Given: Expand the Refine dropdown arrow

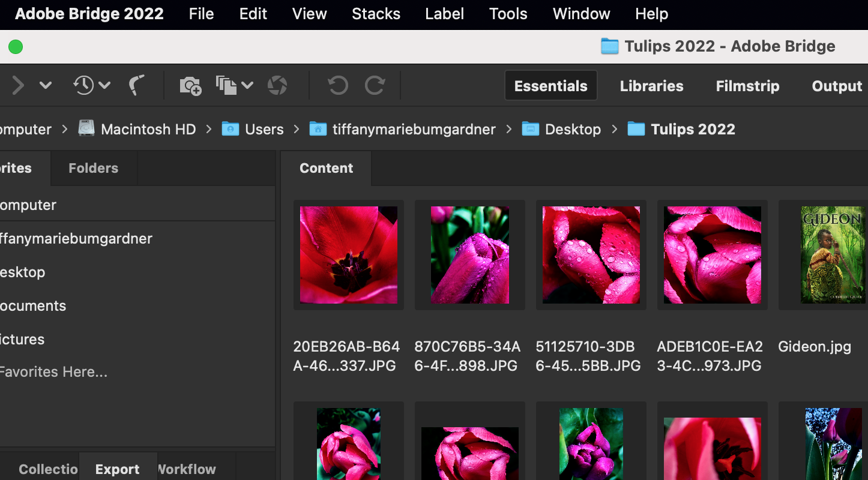Looking at the screenshot, I should coord(247,86).
